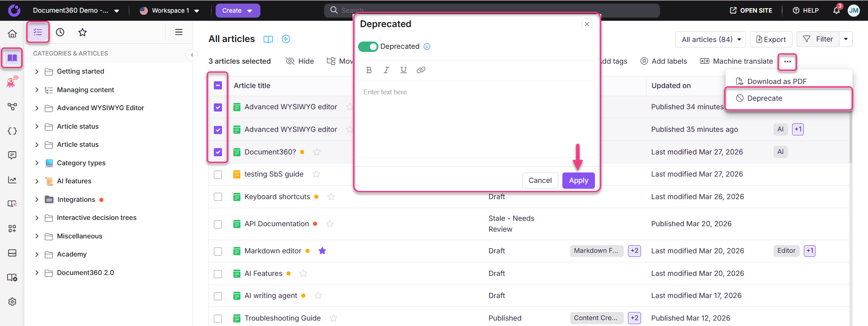Image resolution: width=868 pixels, height=326 pixels.
Task: Click the JM user avatar
Action: pos(854,10)
